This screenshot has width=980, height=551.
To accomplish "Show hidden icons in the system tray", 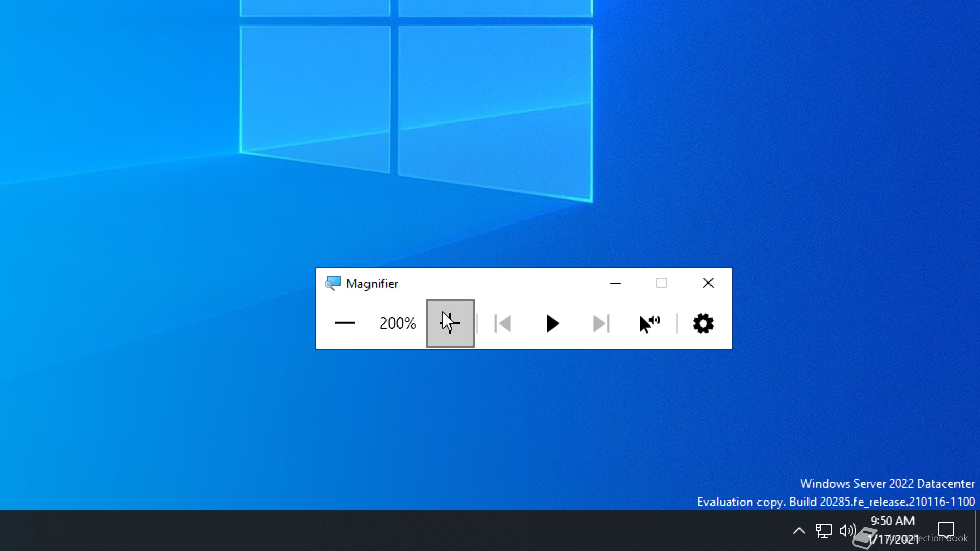I will (x=799, y=531).
